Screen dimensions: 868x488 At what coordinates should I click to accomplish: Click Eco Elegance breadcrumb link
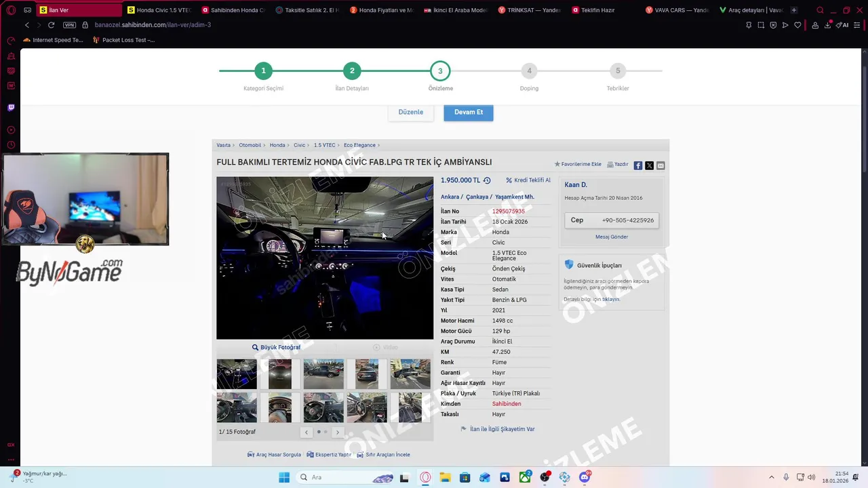(359, 145)
